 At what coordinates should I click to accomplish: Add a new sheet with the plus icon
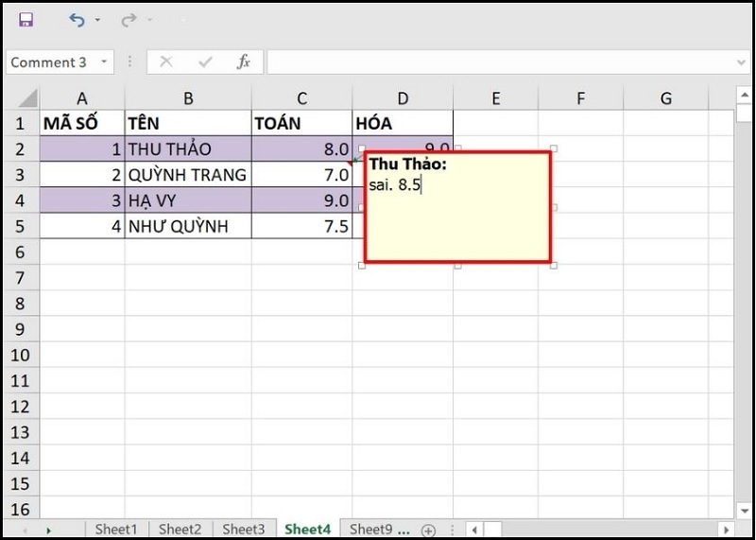coord(428,530)
